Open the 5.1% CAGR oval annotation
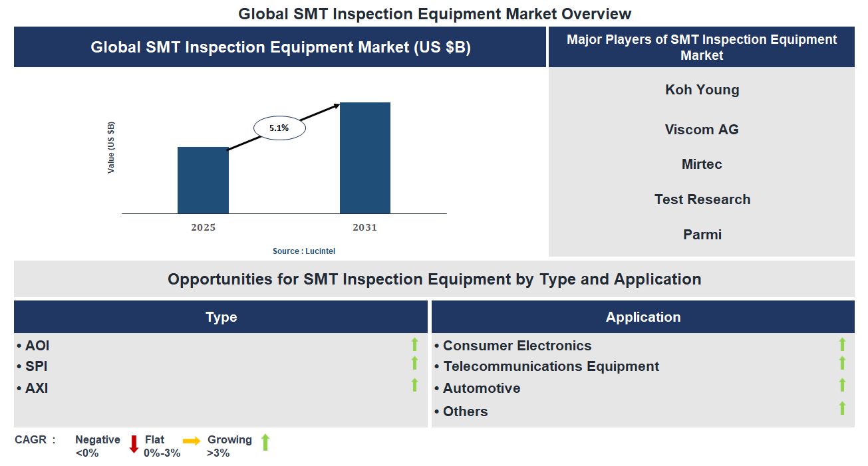This screenshot has width=868, height=466. [x=279, y=127]
